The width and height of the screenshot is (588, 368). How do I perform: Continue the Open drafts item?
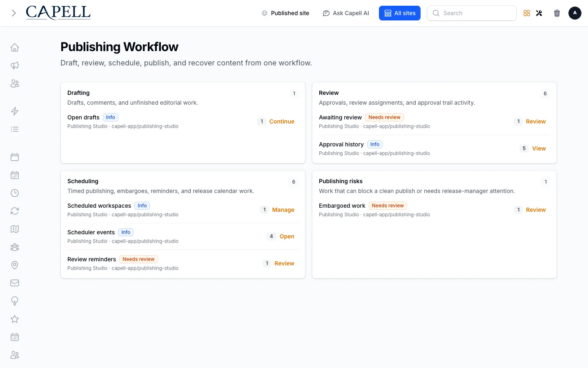pos(282,121)
